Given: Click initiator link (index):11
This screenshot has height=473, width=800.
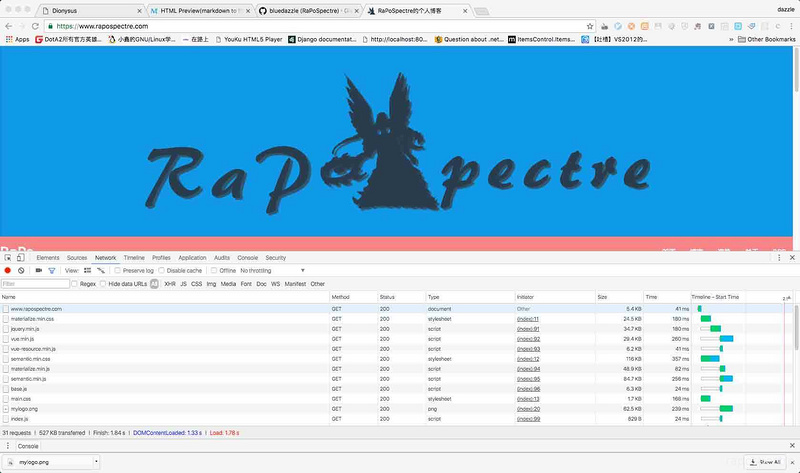Looking at the screenshot, I should point(528,319).
